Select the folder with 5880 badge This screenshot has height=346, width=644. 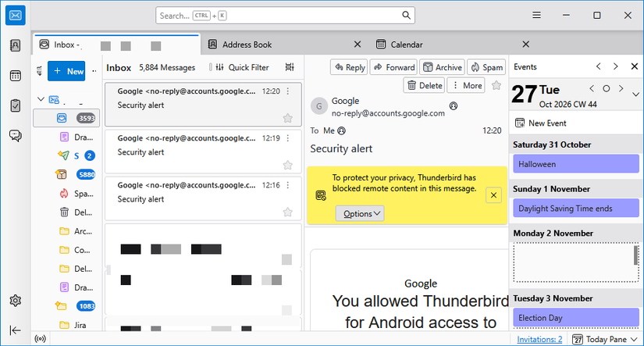[66, 175]
